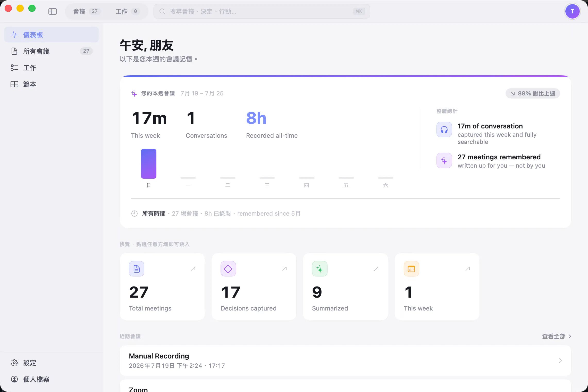The width and height of the screenshot is (588, 392).
Task: Open the 會議 tab in top bar
Action: tap(87, 11)
